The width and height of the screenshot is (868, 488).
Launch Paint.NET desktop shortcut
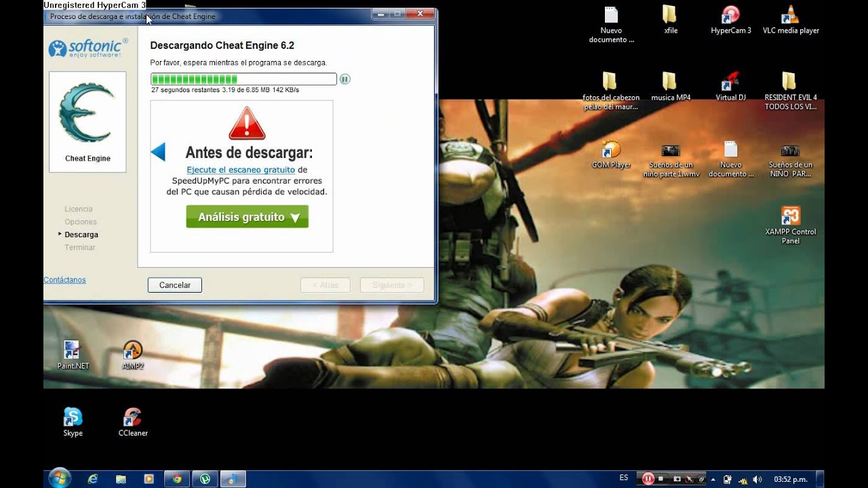pos(73,355)
